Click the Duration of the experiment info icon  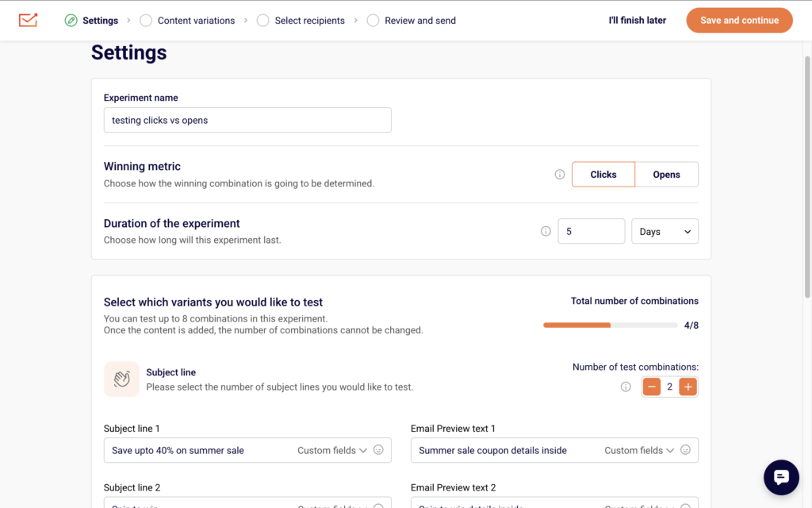click(x=546, y=231)
